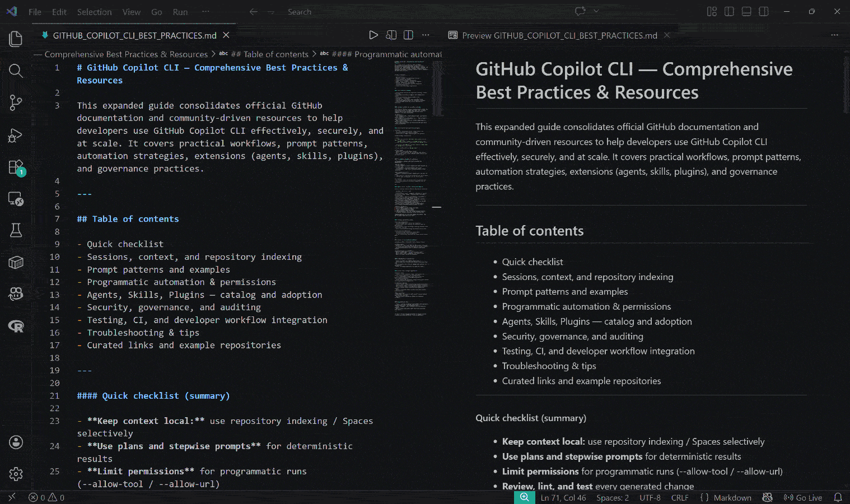This screenshot has width=850, height=504.
Task: Open preview to the side icon
Action: [x=391, y=35]
